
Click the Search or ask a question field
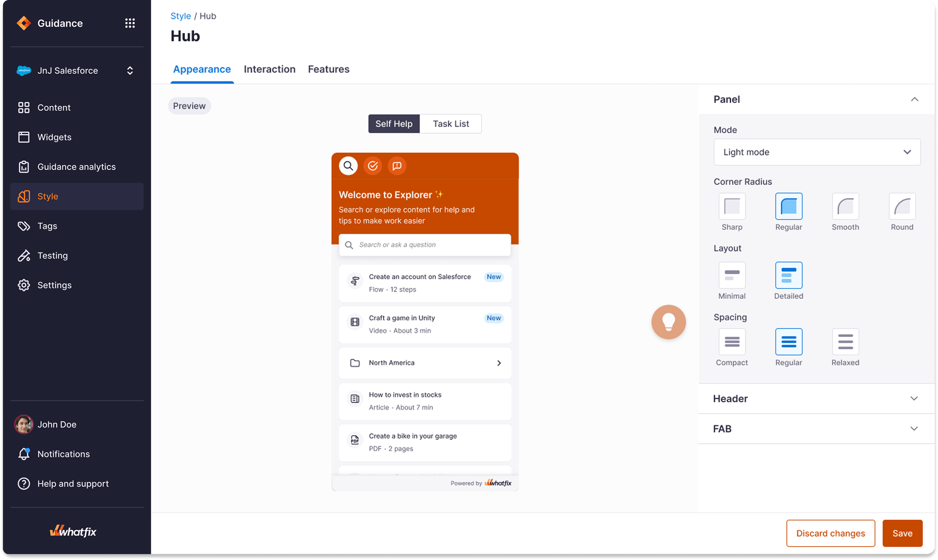click(425, 245)
